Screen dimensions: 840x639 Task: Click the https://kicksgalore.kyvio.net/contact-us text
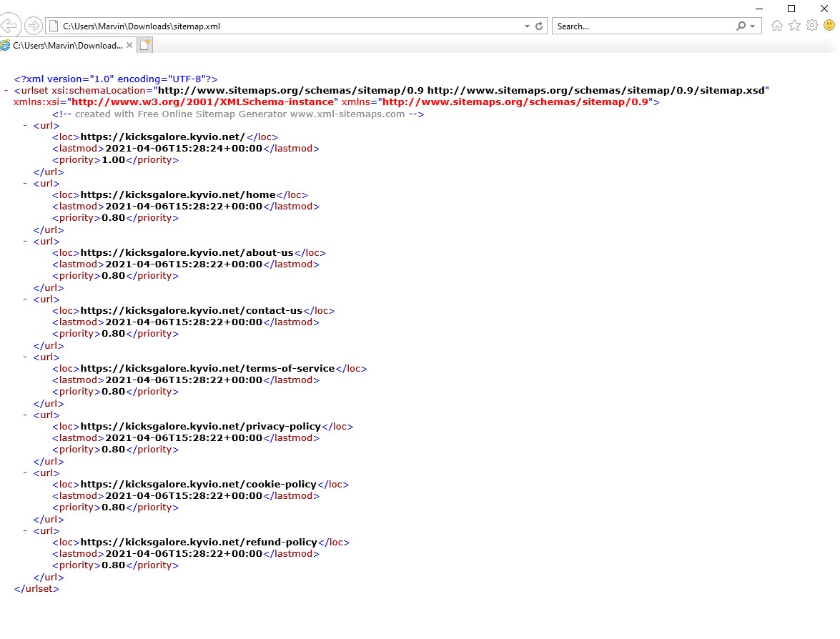pos(192,310)
